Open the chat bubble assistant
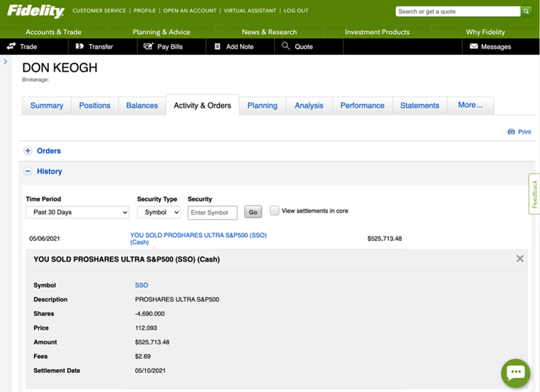This screenshot has height=392, width=540. (516, 373)
